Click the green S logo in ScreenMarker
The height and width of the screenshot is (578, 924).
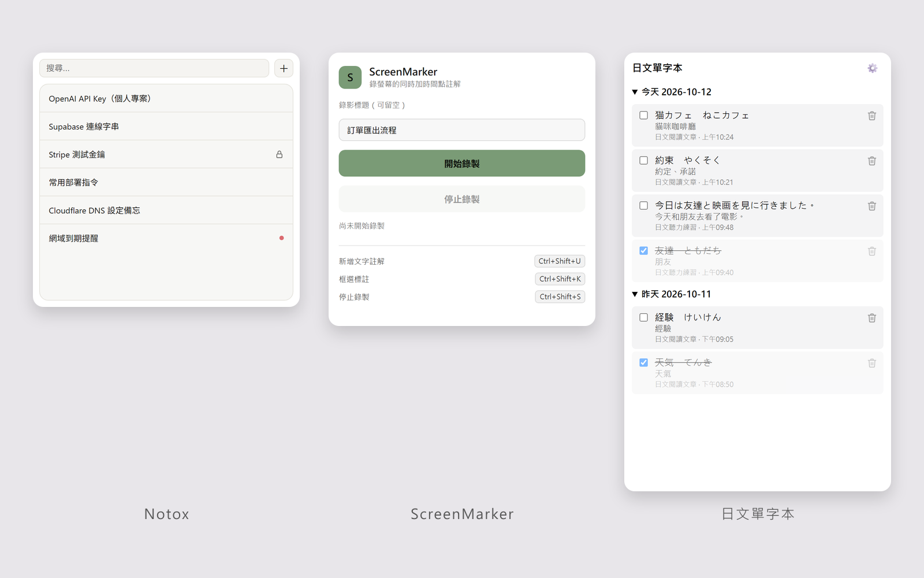click(350, 77)
